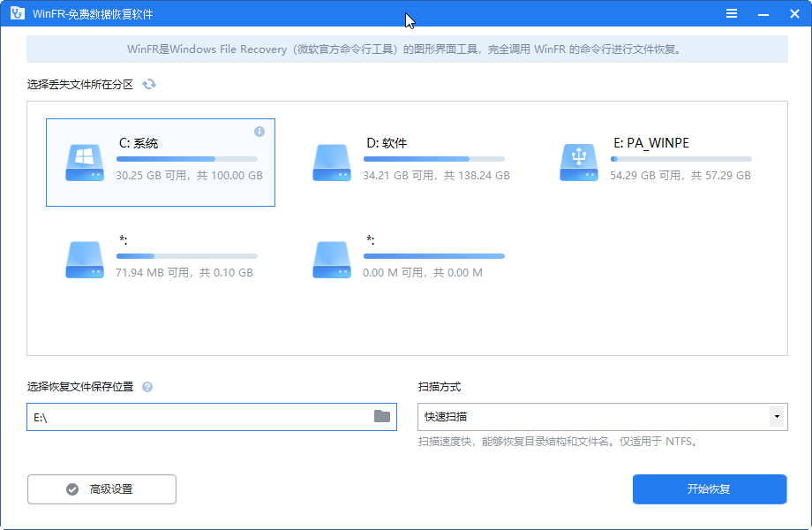Click the E: drive usage bar
Image resolution: width=812 pixels, height=530 pixels.
681,159
